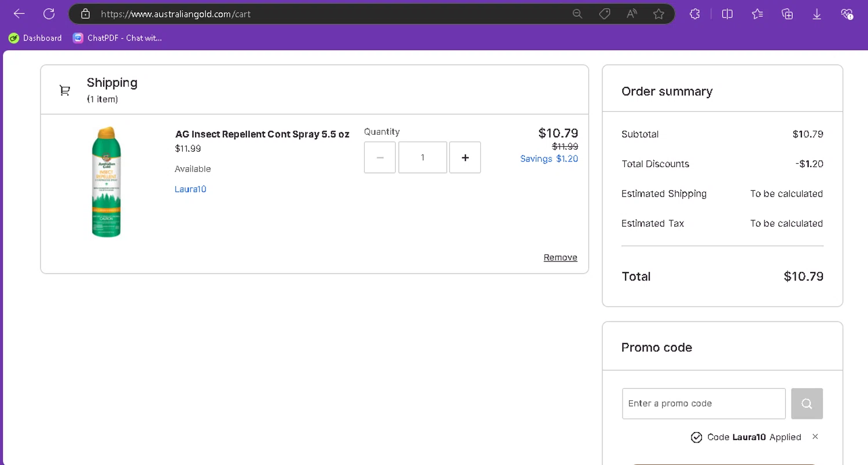The width and height of the screenshot is (868, 465).
Task: Click the quantity field showing 1
Action: pyautogui.click(x=422, y=157)
